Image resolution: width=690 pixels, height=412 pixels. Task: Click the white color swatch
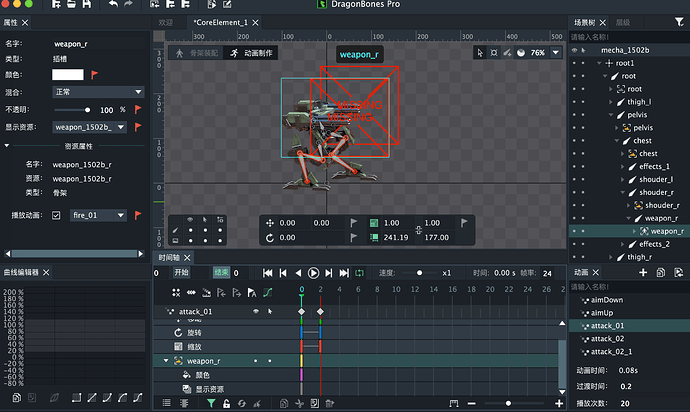tap(68, 75)
